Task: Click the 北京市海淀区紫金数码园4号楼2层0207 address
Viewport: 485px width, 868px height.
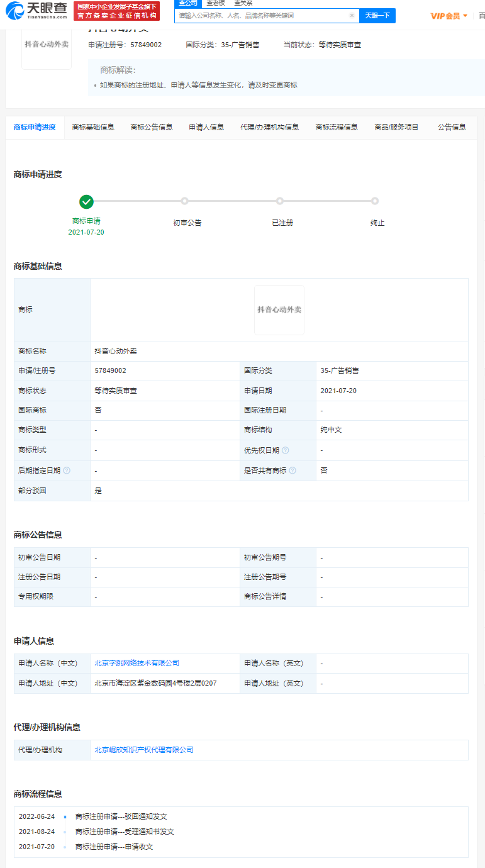Action: (x=155, y=683)
